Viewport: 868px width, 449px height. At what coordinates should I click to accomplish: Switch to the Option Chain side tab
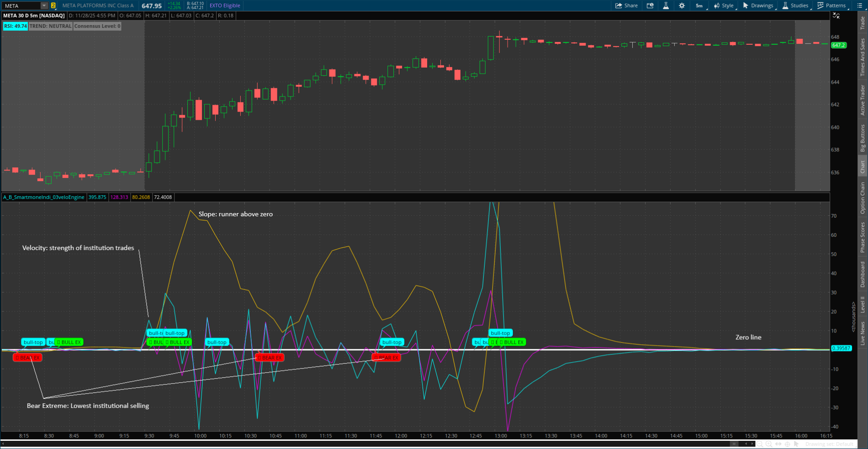click(x=863, y=198)
